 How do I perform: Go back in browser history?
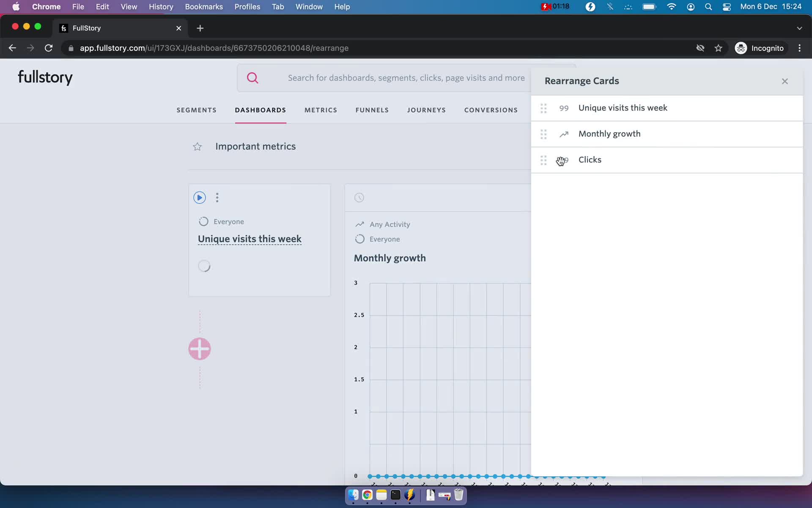pos(12,48)
